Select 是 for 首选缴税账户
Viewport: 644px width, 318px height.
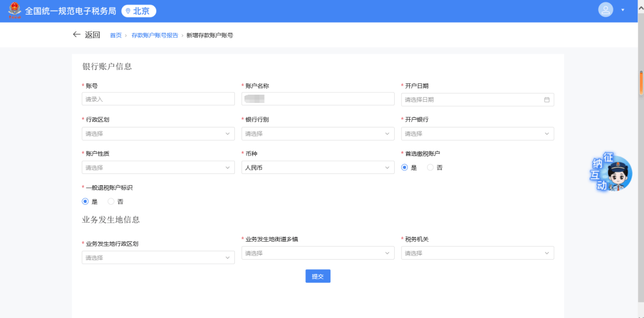point(405,168)
